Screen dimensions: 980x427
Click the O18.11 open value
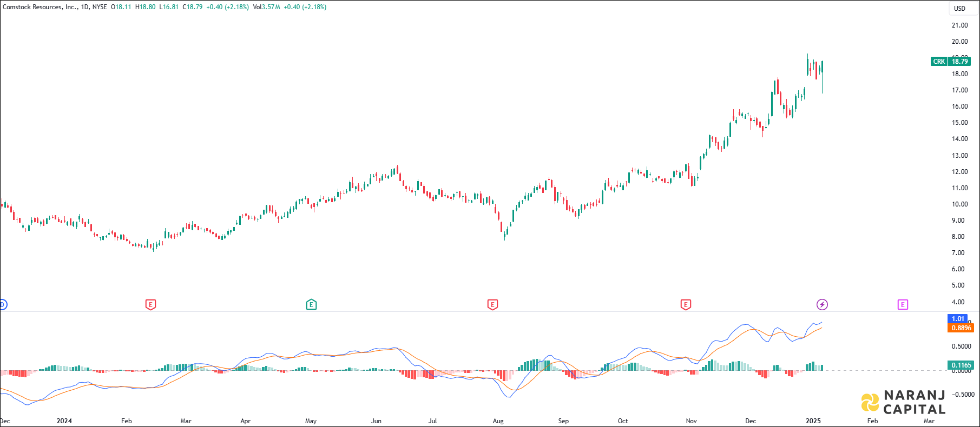(x=121, y=7)
